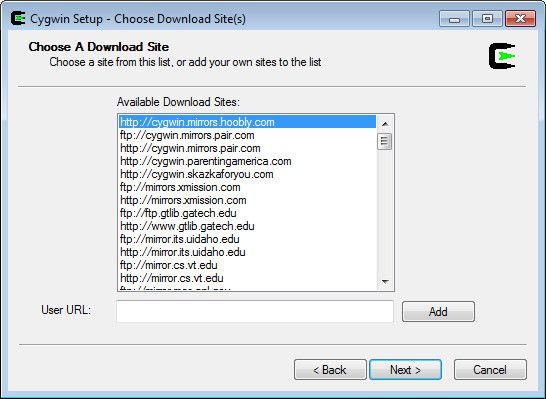This screenshot has height=399, width=546.
Task: Click the Cygwin logo in the dialog header
Action: tap(502, 56)
